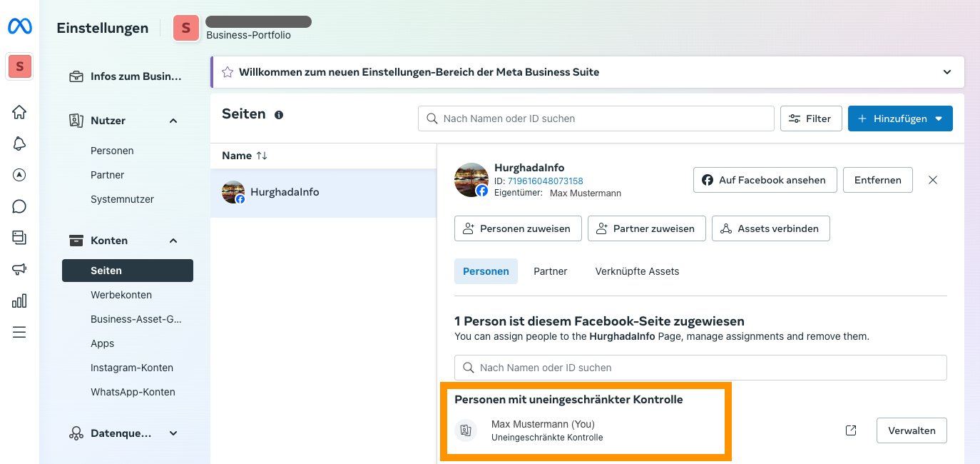Click the Meta logo icon
This screenshot has height=464, width=980.
[x=19, y=27]
